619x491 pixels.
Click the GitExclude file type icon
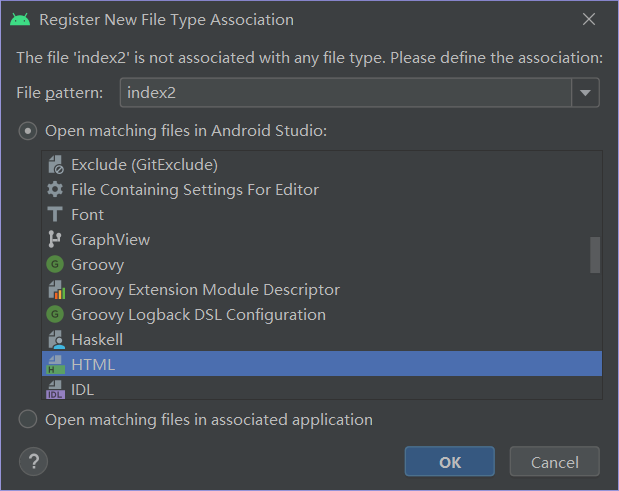(x=55, y=165)
